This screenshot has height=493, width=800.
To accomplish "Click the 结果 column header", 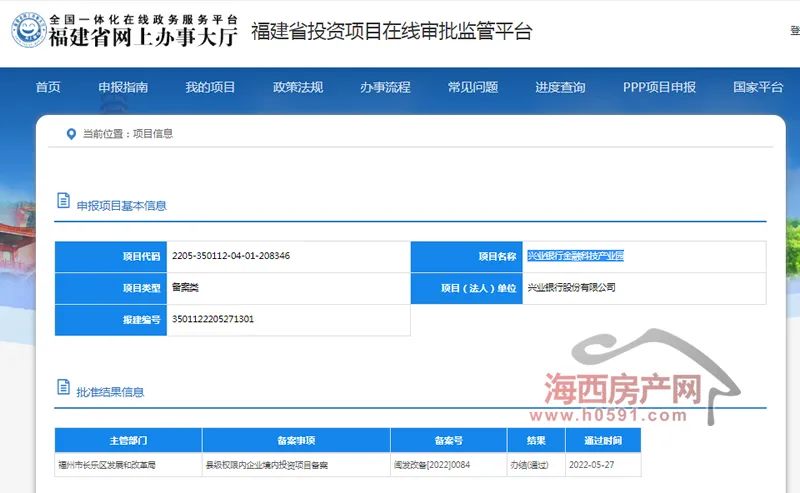I will click(536, 440).
